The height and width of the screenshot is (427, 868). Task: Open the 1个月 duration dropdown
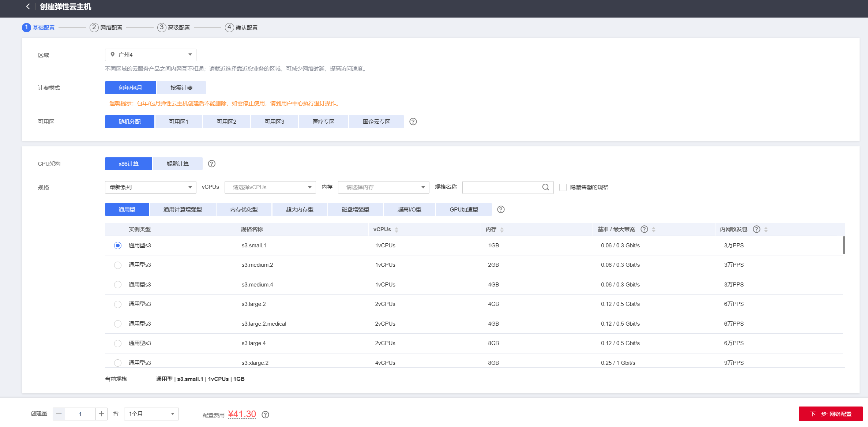151,414
